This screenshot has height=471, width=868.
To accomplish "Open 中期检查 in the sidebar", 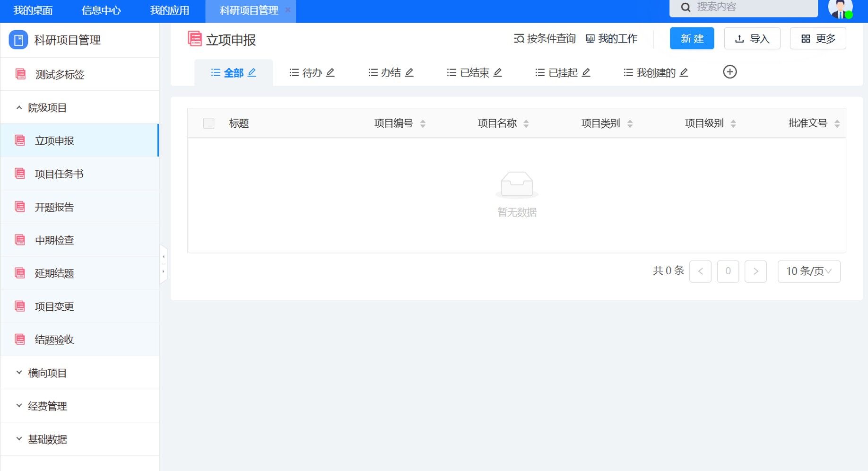I will click(54, 240).
